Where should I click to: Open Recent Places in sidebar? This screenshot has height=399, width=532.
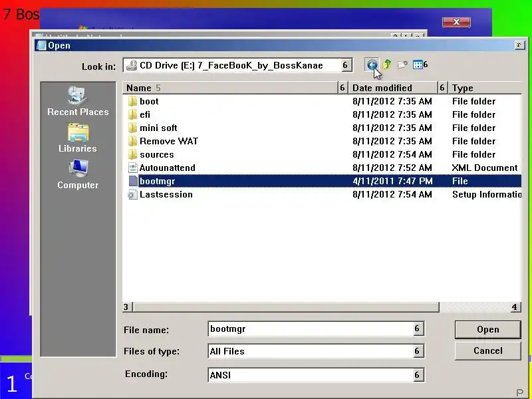(78, 101)
